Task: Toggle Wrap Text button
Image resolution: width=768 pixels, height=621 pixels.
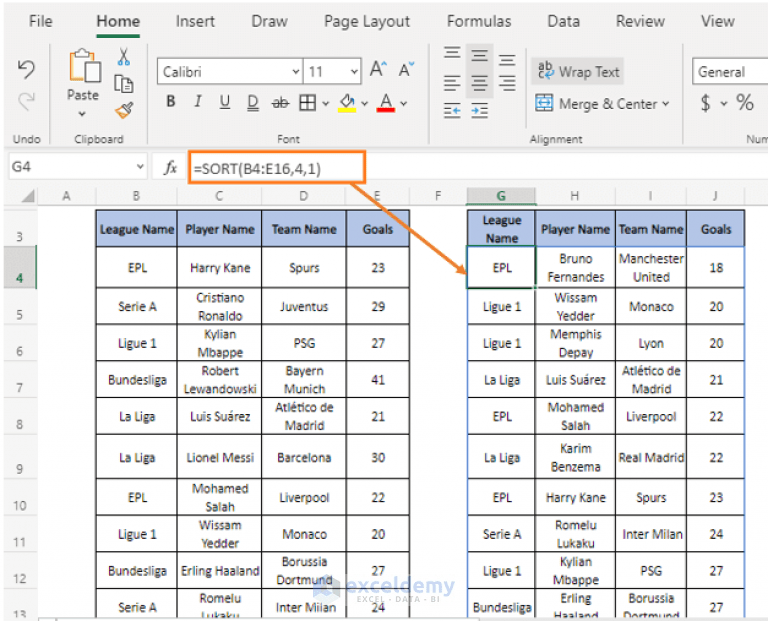Action: click(x=578, y=72)
